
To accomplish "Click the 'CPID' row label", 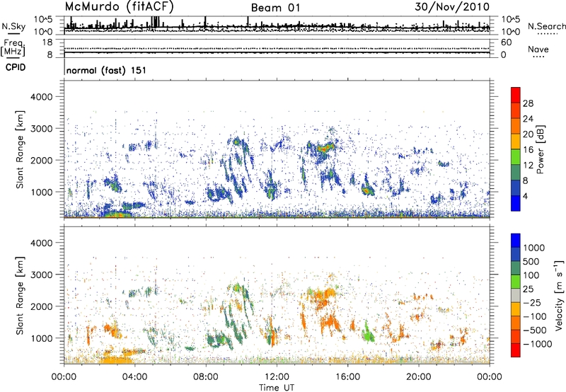I will 16,67.
